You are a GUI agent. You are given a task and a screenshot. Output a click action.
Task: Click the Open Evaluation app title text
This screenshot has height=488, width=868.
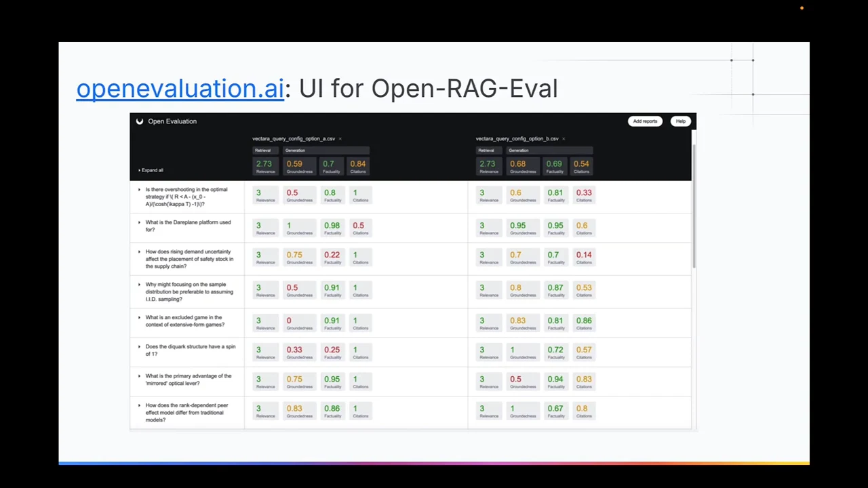[172, 121]
